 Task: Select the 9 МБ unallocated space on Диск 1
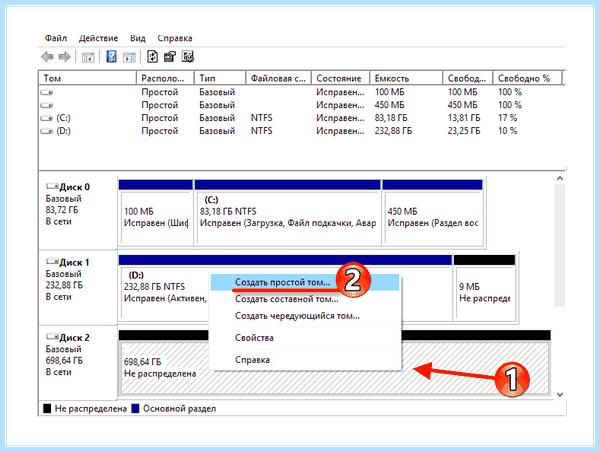484,288
